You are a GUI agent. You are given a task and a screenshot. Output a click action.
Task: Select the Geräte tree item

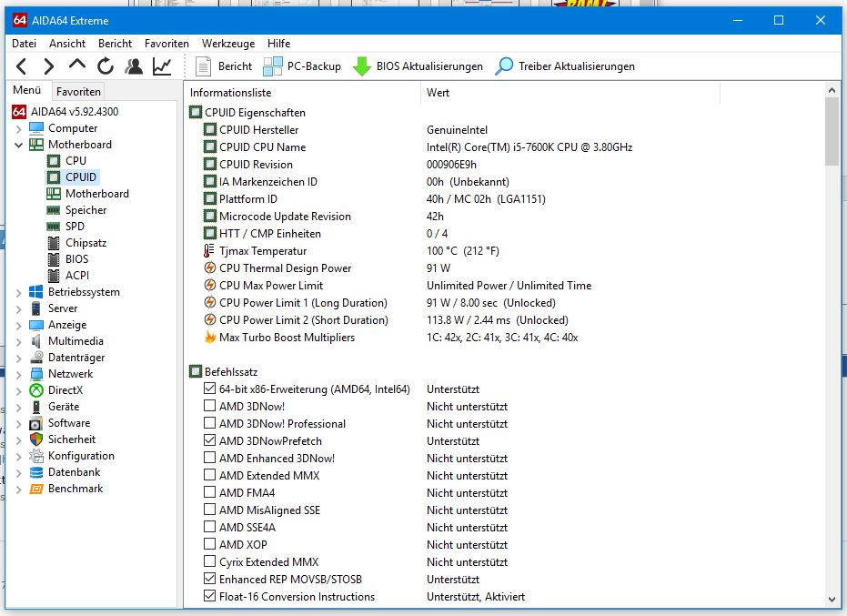(x=63, y=407)
